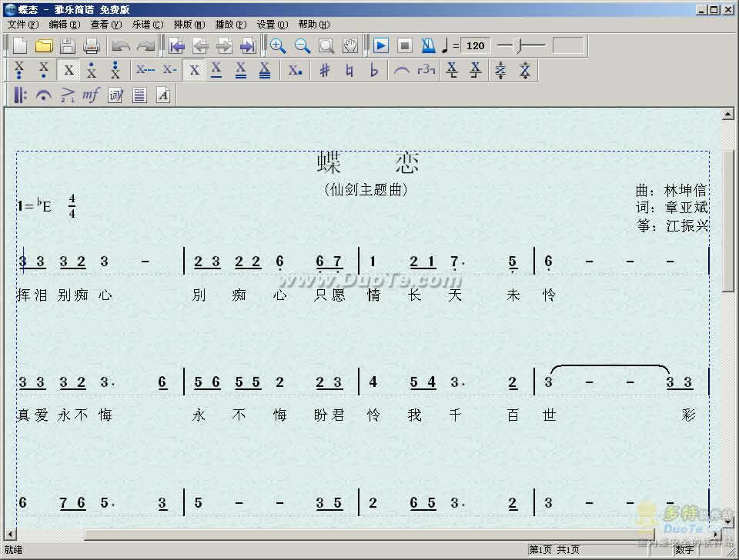The image size is (739, 560).
Task: Open a file with folder icon
Action: pyautogui.click(x=44, y=45)
